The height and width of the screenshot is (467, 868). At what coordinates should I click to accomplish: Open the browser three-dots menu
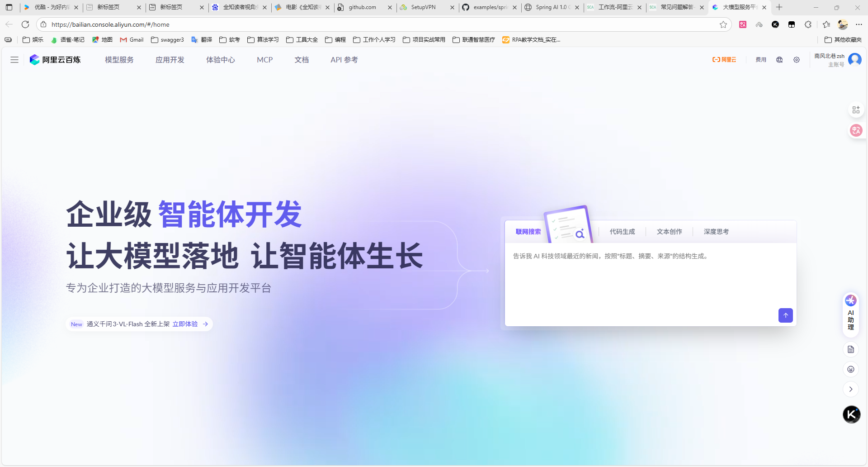pos(859,24)
